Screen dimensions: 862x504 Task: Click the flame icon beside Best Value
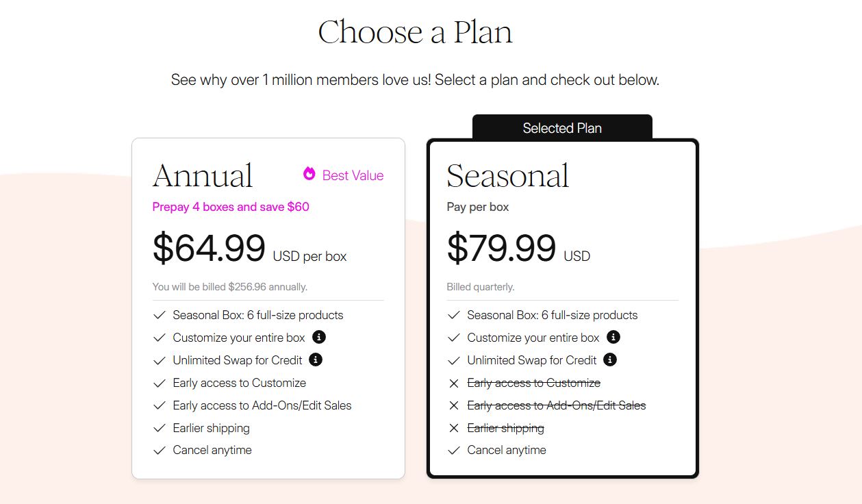(309, 175)
